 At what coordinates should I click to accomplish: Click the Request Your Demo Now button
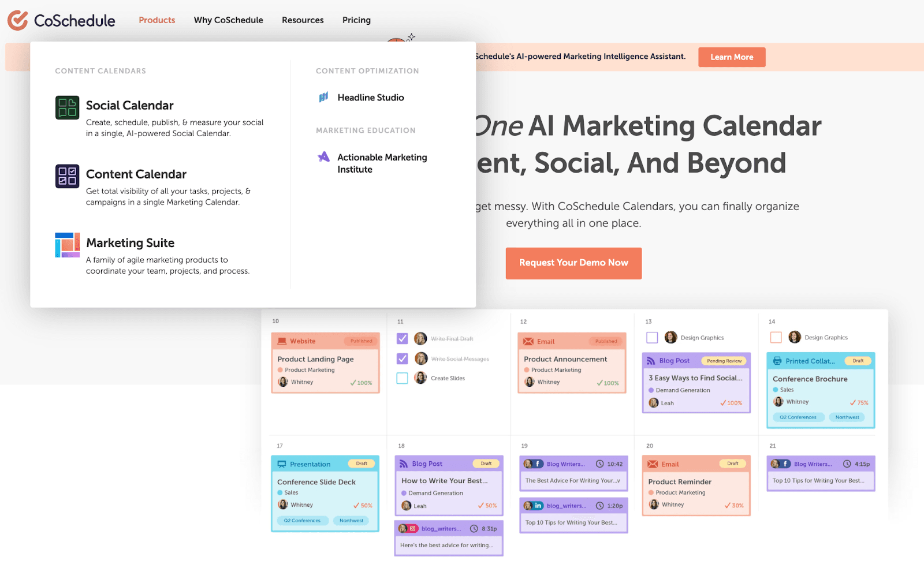click(573, 263)
